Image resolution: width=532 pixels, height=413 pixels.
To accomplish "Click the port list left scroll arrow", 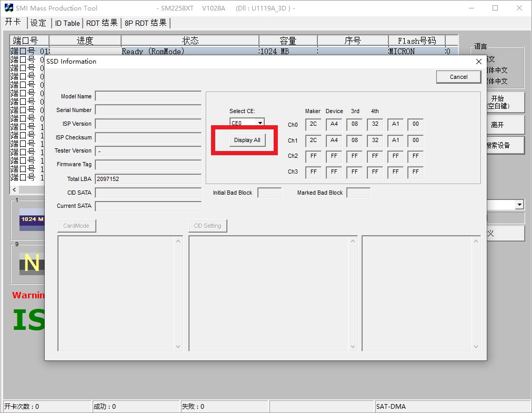I will pos(14,189).
